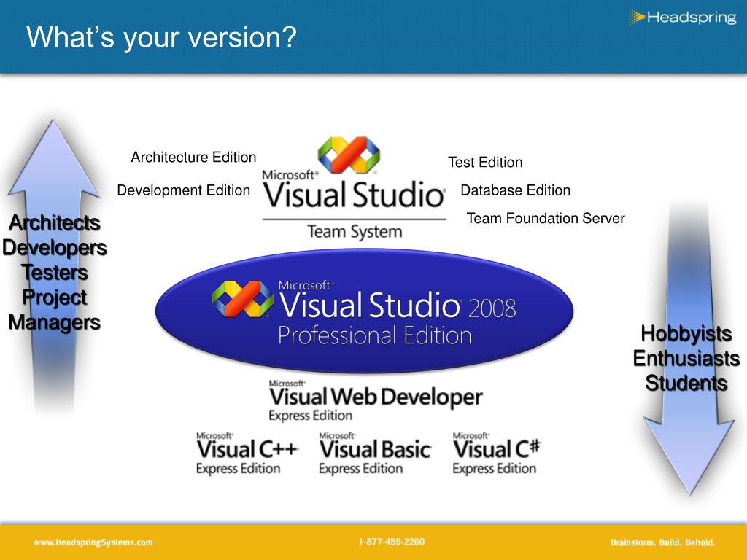Click the 'Project Managers' text on left arrow

click(x=54, y=310)
